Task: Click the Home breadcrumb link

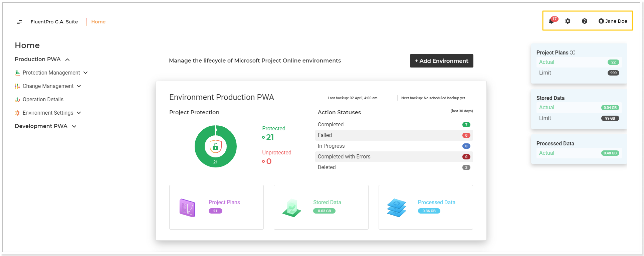Action: click(x=98, y=22)
